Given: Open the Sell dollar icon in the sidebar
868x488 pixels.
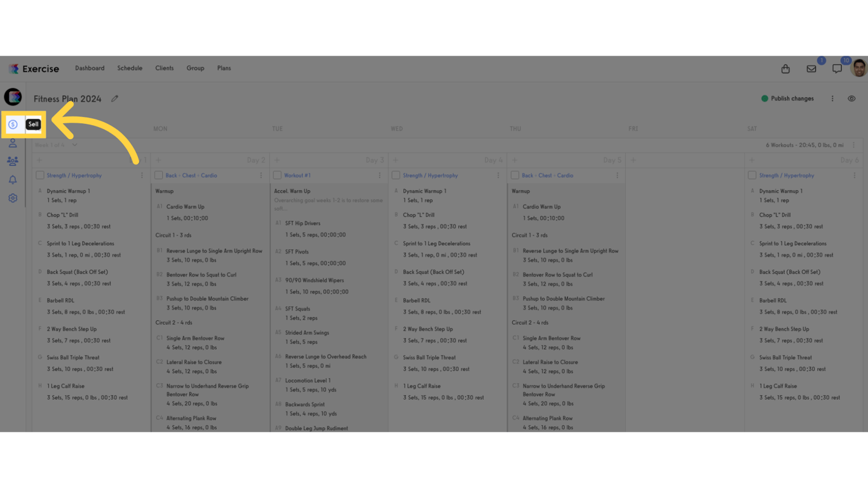Looking at the screenshot, I should pos(13,125).
